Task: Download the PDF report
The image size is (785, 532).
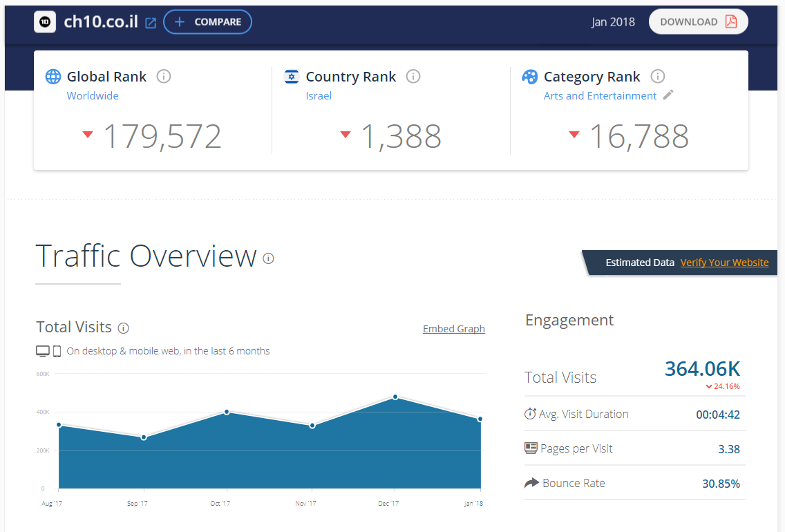Action: coord(698,22)
